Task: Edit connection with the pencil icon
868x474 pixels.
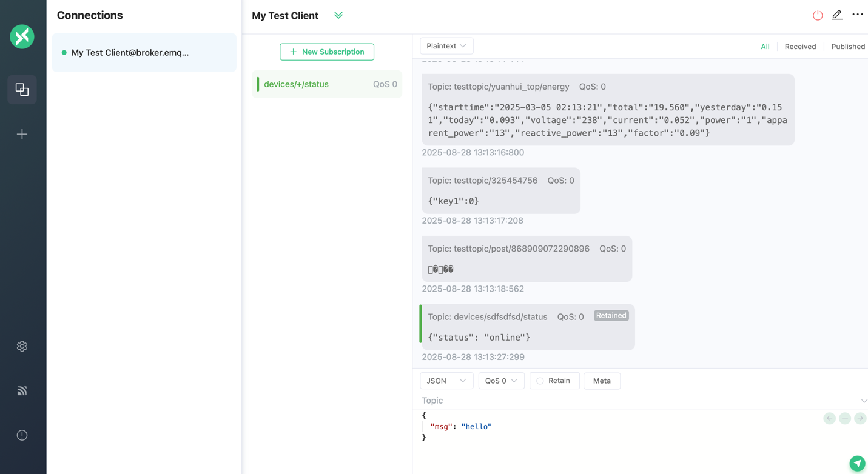Action: pyautogui.click(x=837, y=15)
